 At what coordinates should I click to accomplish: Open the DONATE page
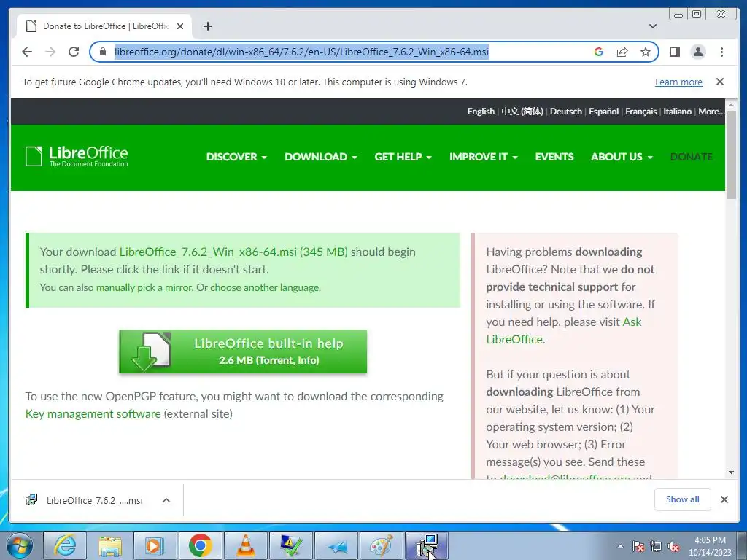click(x=692, y=157)
